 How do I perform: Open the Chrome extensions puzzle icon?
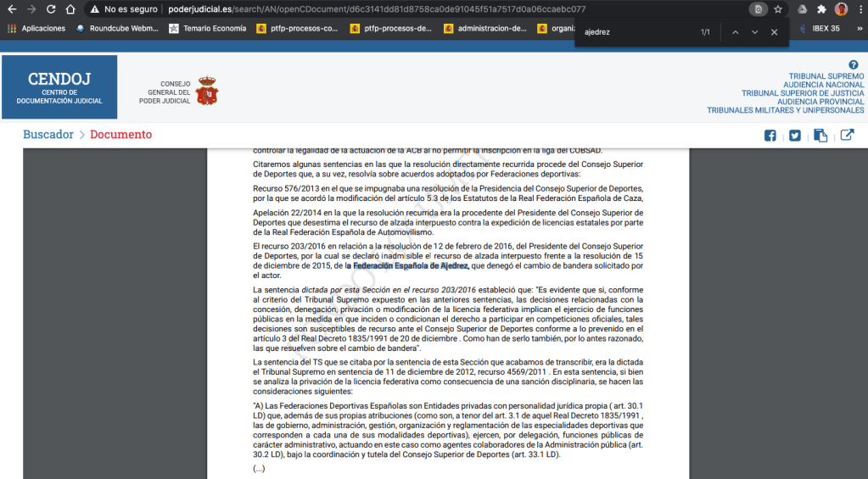pos(821,9)
